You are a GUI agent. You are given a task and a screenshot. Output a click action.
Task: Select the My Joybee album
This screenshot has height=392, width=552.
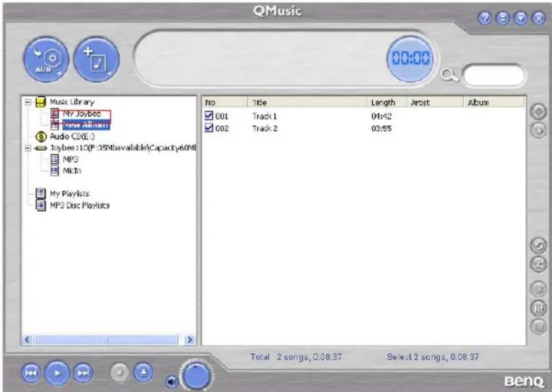[x=82, y=114]
